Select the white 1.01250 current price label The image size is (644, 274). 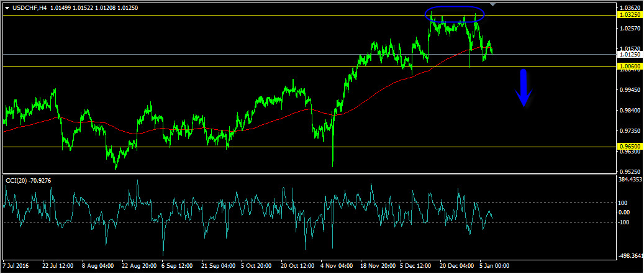(629, 54)
